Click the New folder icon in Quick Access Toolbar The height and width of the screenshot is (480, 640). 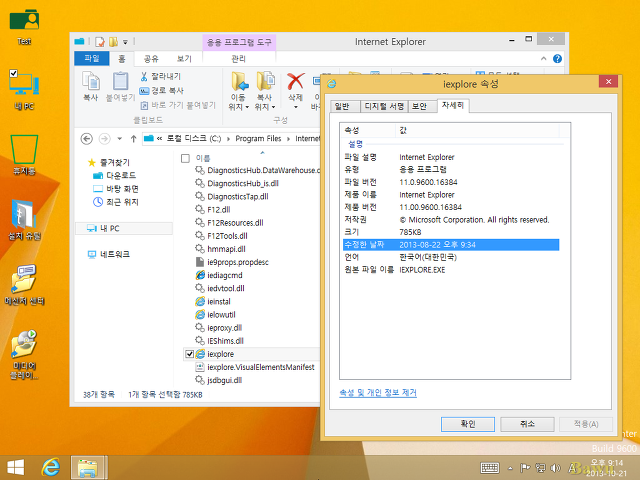pyautogui.click(x=113, y=42)
